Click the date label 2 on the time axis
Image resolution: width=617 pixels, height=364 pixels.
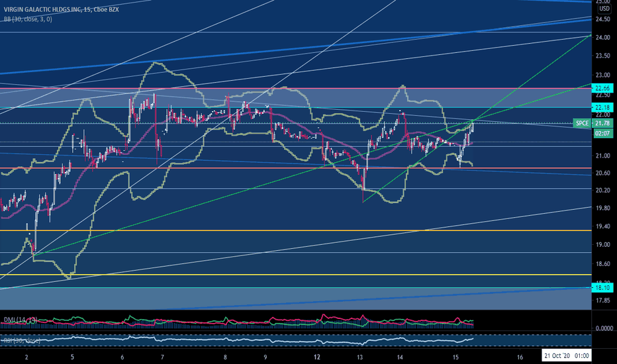[x=26, y=357]
